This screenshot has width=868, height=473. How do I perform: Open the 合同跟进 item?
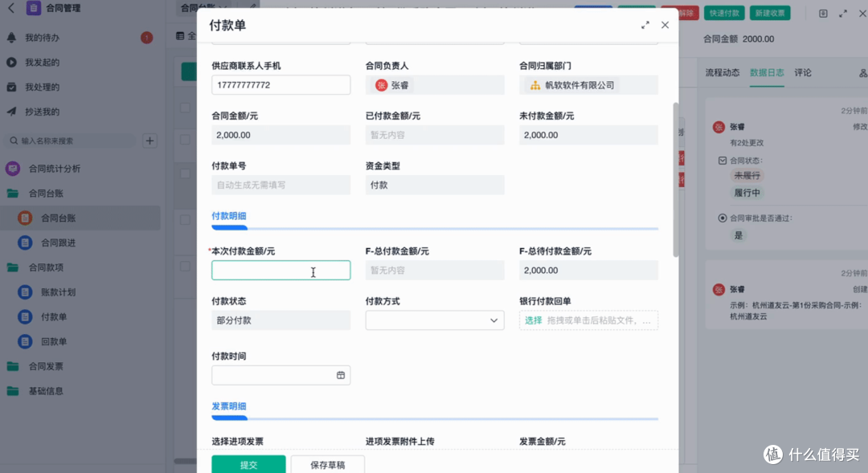pyautogui.click(x=58, y=243)
